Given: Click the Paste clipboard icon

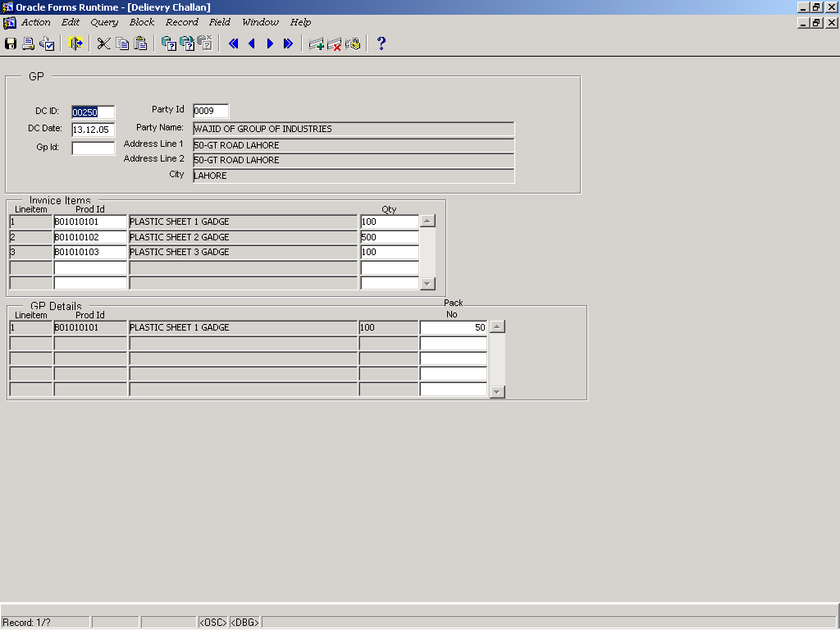Looking at the screenshot, I should pos(140,43).
